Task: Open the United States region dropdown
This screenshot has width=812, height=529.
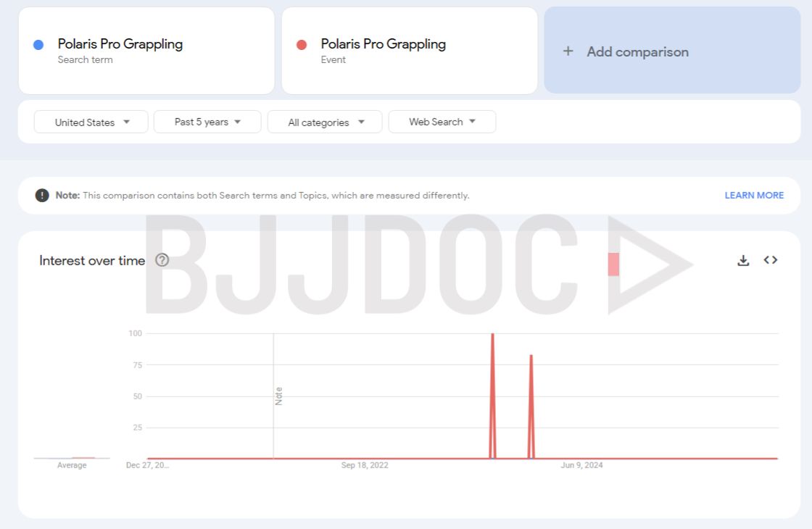Action: pyautogui.click(x=91, y=122)
